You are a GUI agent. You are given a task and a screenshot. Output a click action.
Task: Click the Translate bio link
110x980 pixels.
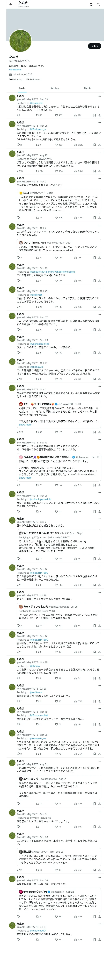tap(15, 70)
